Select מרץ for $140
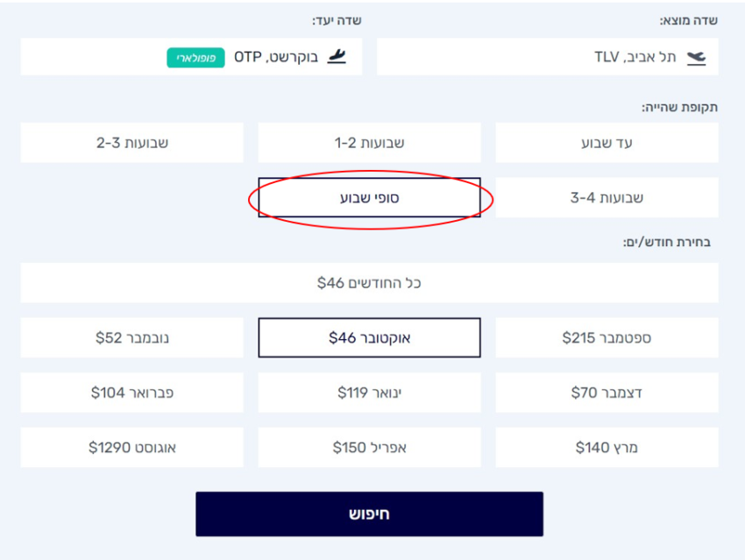 [x=607, y=447]
